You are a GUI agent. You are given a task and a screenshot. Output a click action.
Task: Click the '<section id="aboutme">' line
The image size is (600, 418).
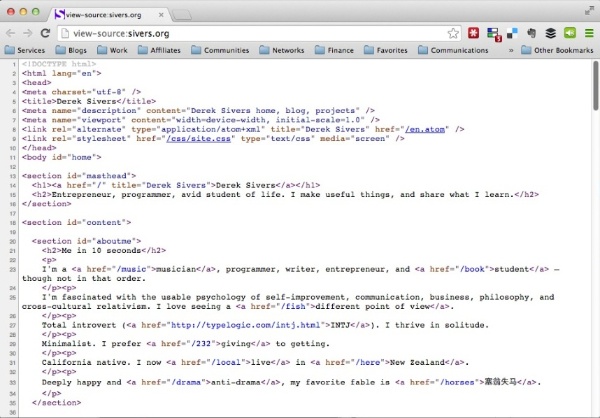click(86, 241)
